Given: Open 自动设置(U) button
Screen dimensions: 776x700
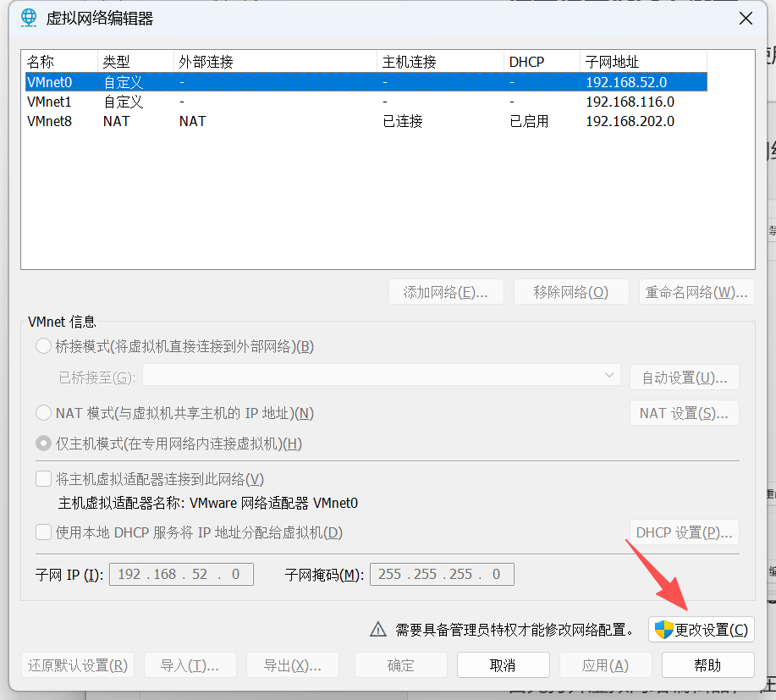Looking at the screenshot, I should pos(685,378).
